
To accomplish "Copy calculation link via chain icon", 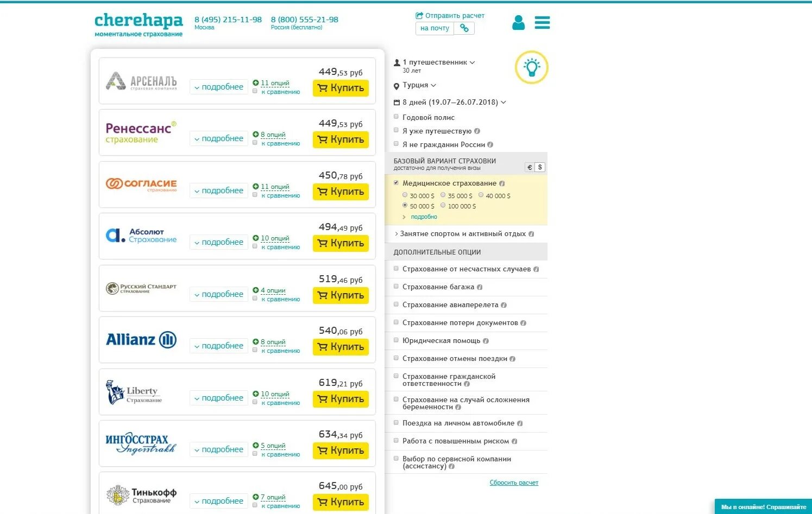I will 464,28.
